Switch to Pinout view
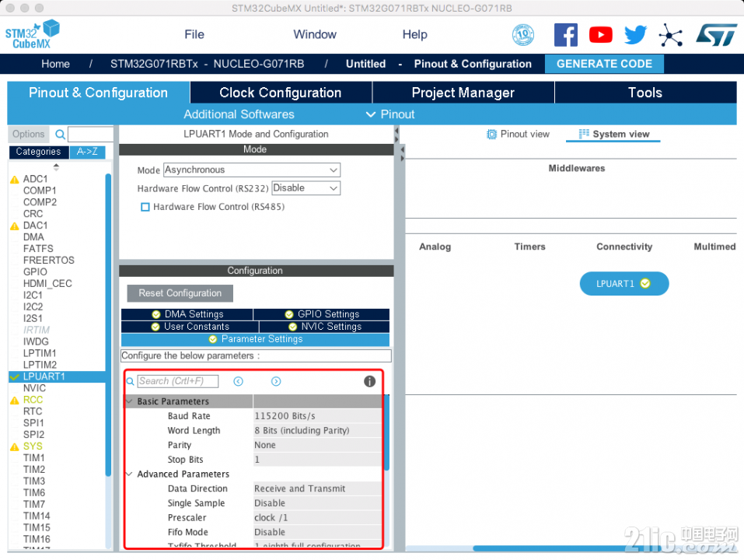This screenshot has height=560, width=744. click(518, 135)
